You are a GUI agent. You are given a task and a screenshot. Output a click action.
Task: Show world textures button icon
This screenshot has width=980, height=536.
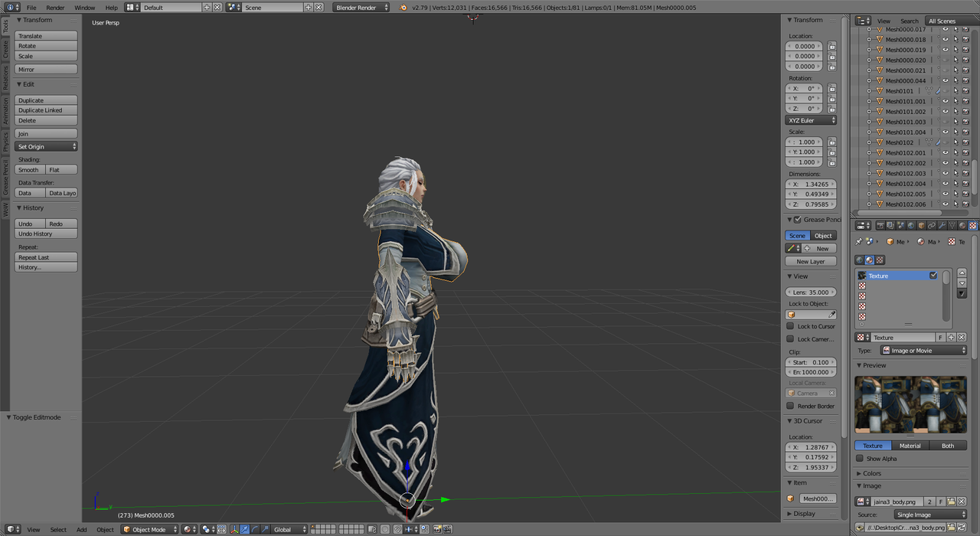point(859,260)
